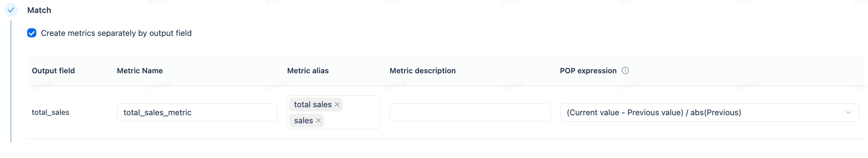Click the POP expression chevron arrow
The width and height of the screenshot is (868, 158).
[x=849, y=113]
